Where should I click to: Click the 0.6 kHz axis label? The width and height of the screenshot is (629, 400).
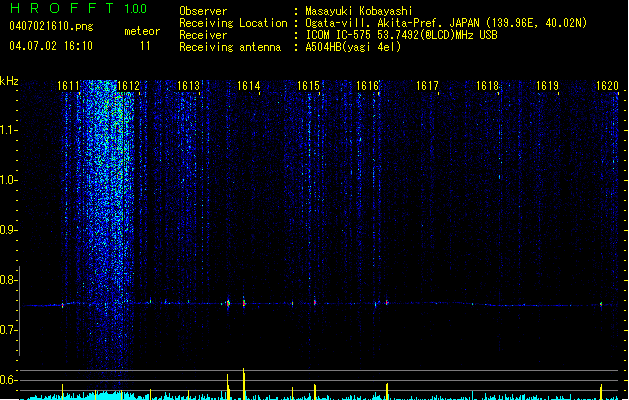pyautogui.click(x=7, y=380)
